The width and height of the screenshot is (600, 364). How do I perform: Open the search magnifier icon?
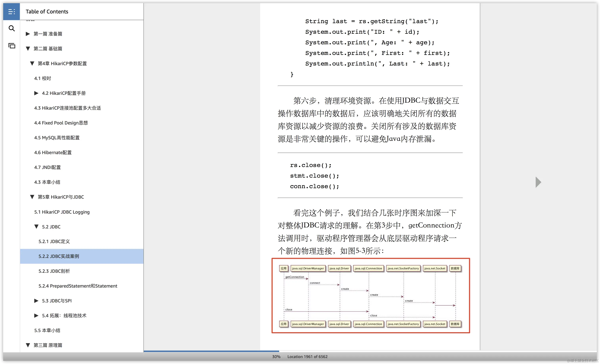tap(12, 29)
